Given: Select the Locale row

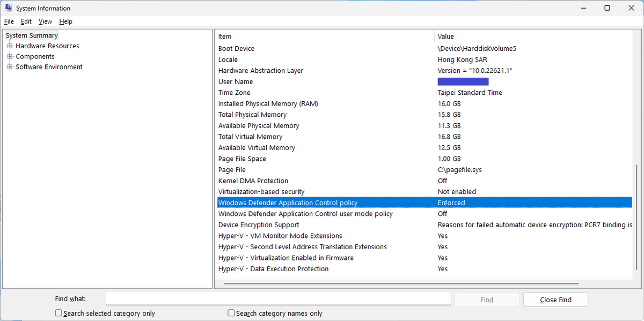Looking at the screenshot, I should click(424, 59).
